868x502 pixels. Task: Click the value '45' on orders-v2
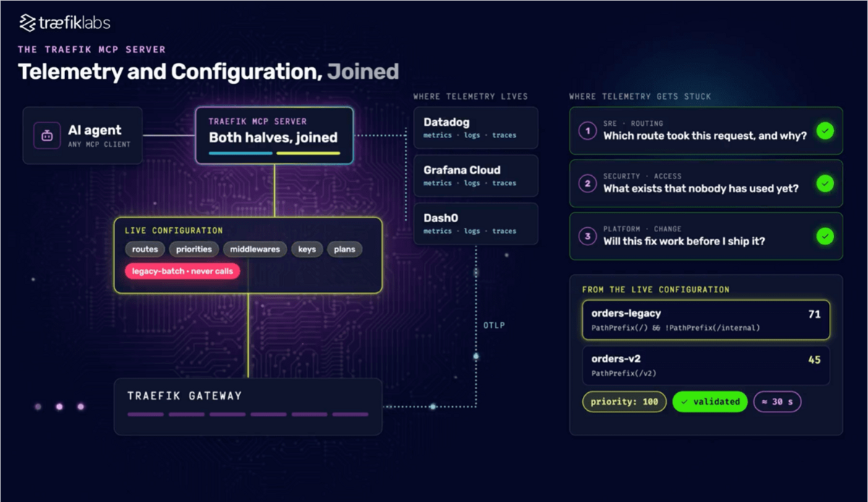click(x=814, y=360)
